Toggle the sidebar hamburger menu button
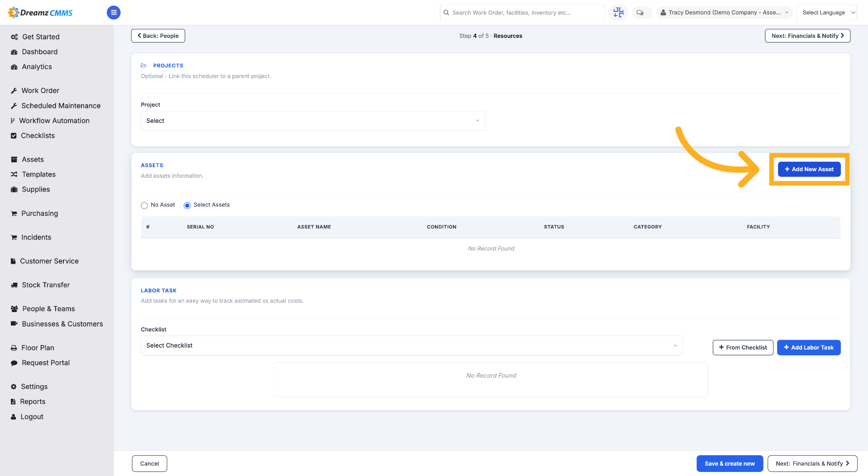The height and width of the screenshot is (476, 868). [x=113, y=13]
